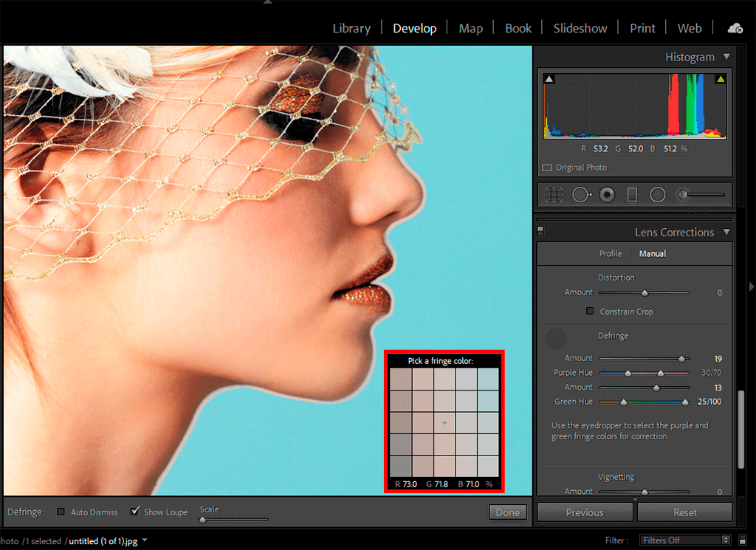The height and width of the screenshot is (550, 756).
Task: Click the Previous button
Action: [585, 512]
